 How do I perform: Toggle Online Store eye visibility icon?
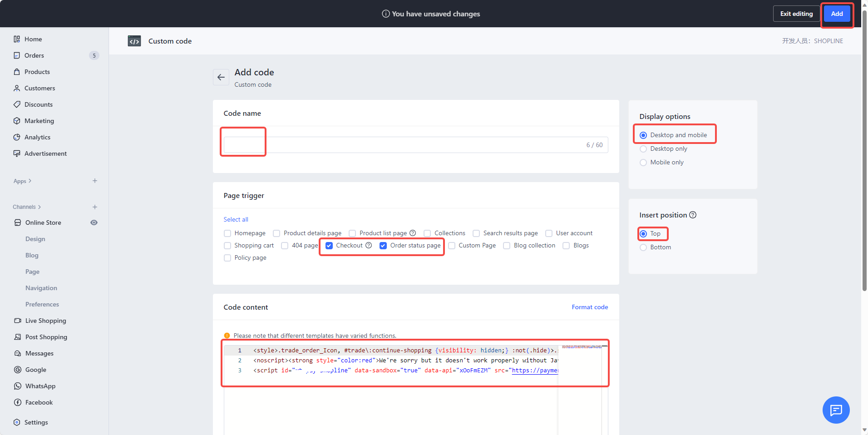[94, 222]
